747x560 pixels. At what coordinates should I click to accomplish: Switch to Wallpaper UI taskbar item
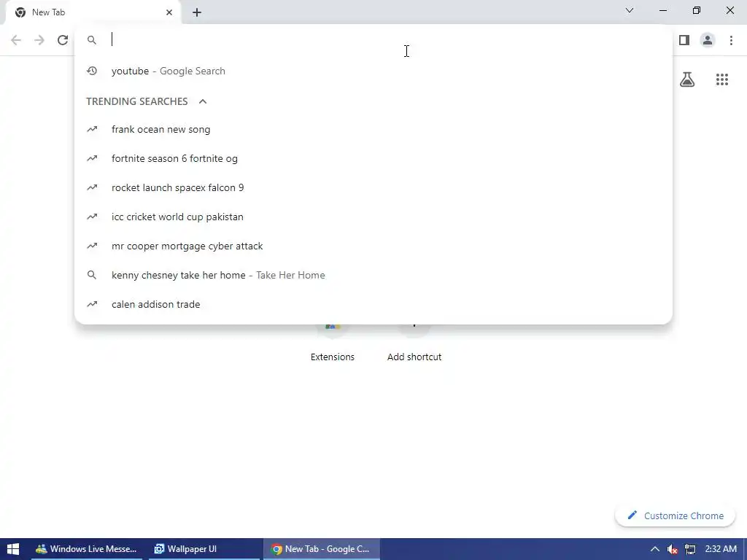click(204, 549)
